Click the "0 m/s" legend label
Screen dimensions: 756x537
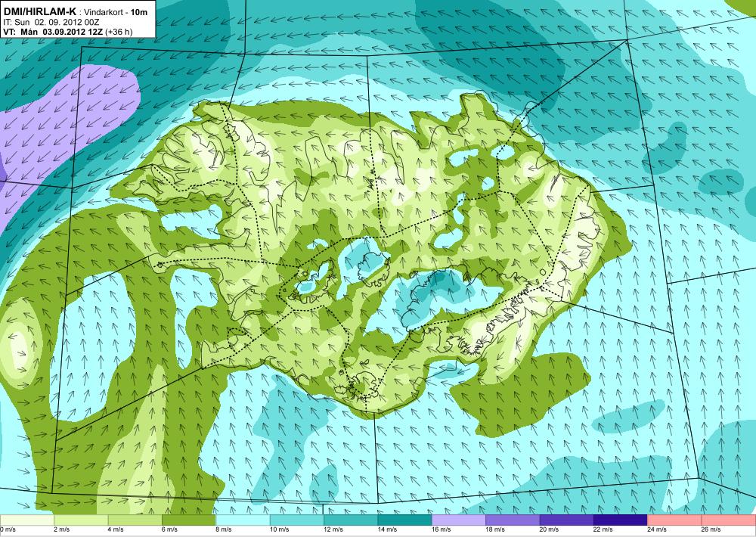(8, 529)
